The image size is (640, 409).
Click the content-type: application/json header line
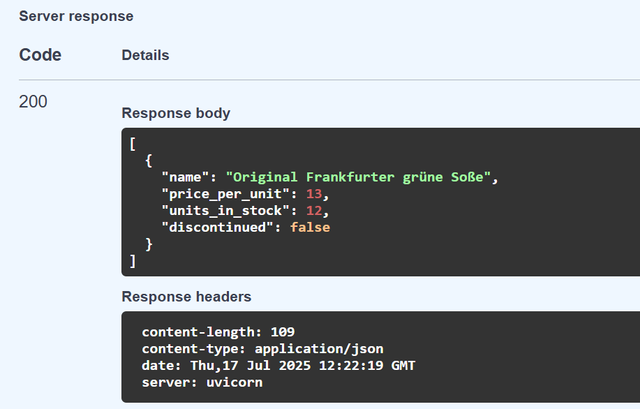pos(262,349)
